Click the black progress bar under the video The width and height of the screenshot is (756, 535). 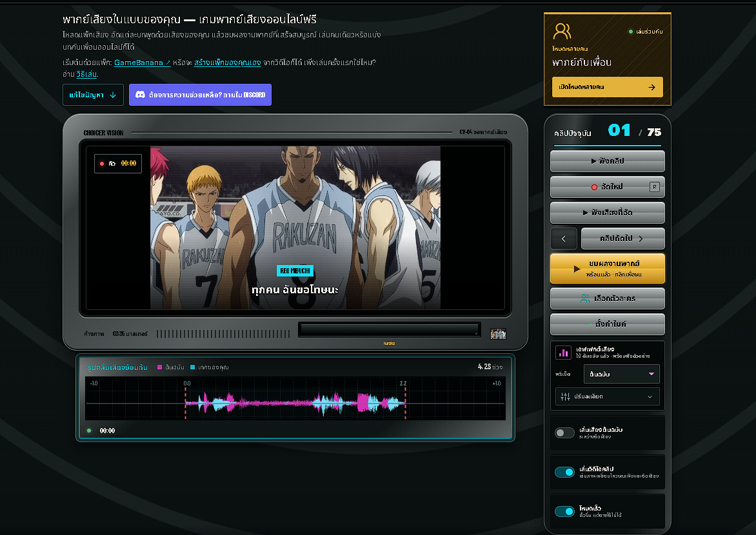(389, 329)
